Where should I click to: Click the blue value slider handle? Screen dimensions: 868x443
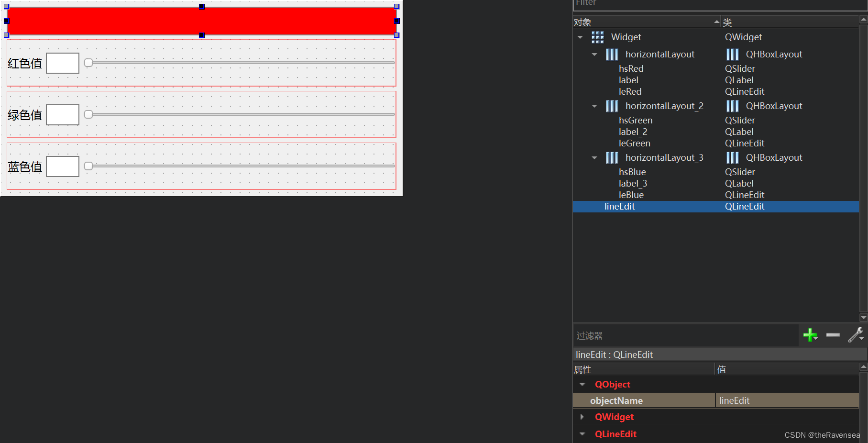pos(88,166)
